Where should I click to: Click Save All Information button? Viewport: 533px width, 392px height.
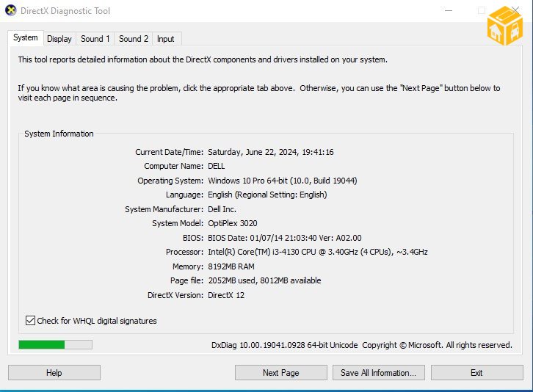[378, 373]
